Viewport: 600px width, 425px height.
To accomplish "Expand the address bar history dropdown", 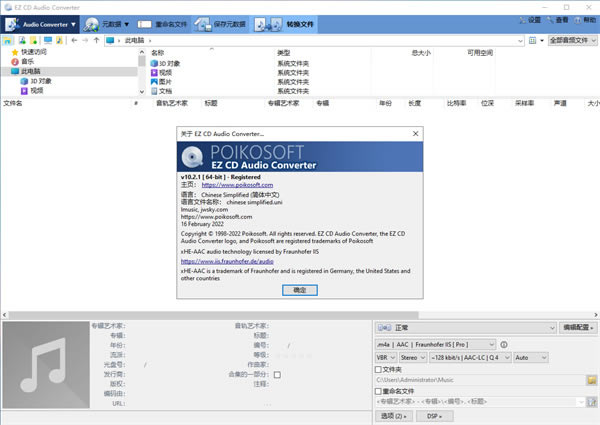I will 520,41.
